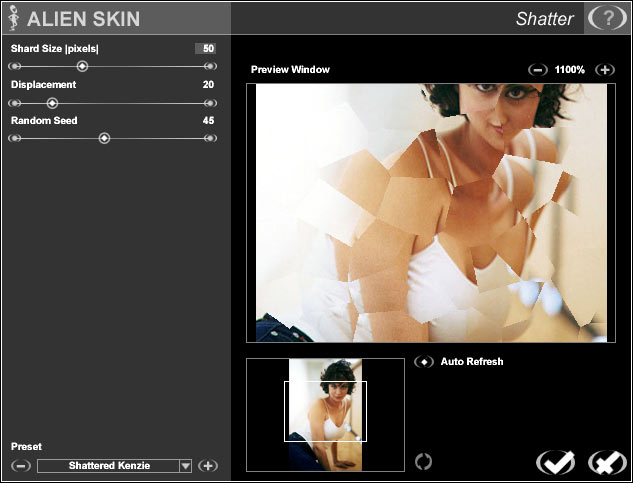Image resolution: width=633 pixels, height=483 pixels.
Task: Click the Random Seed slider handle
Action: (104, 139)
